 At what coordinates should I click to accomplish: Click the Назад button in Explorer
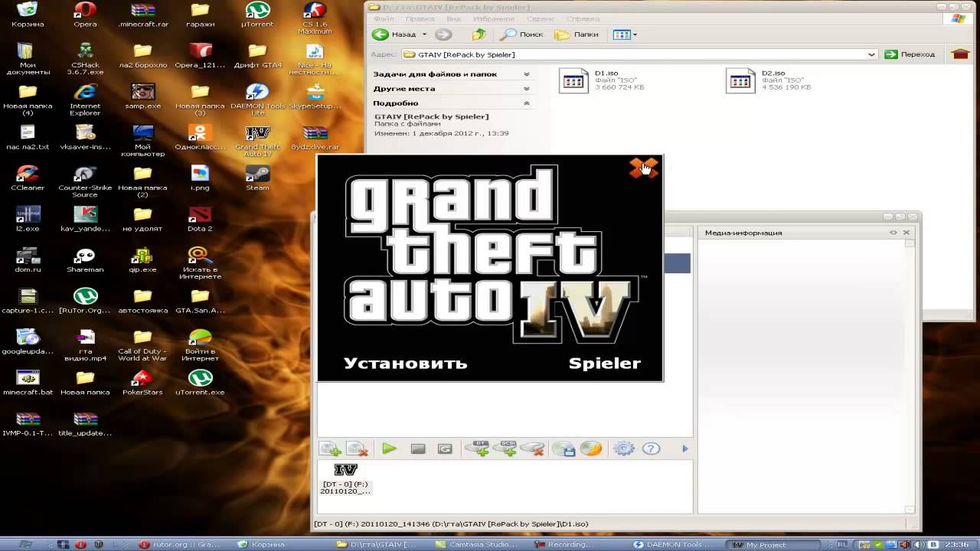(394, 34)
